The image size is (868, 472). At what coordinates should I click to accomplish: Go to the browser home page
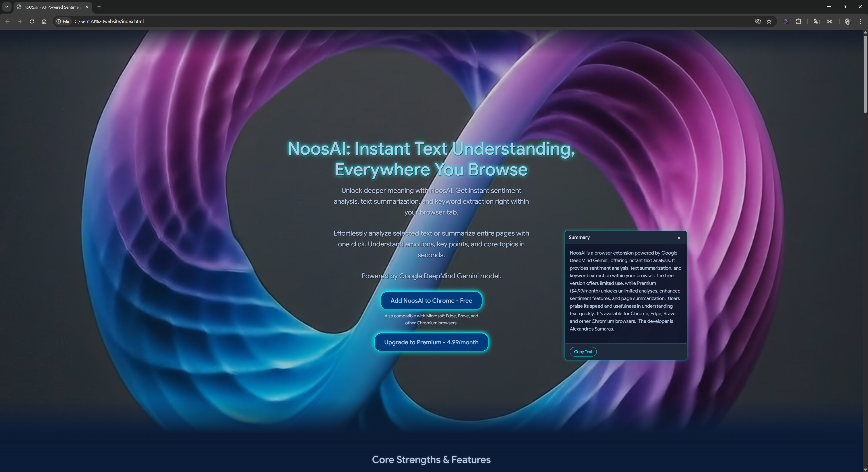(x=44, y=21)
